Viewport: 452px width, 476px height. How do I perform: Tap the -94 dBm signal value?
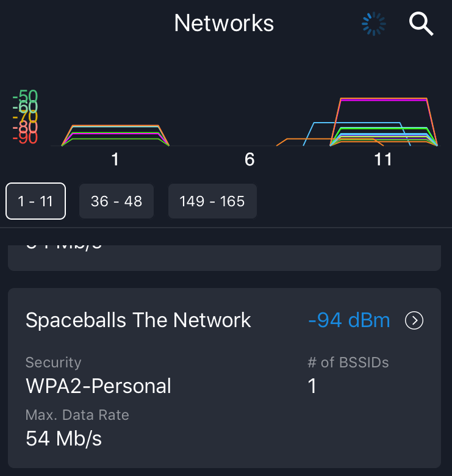coord(349,320)
